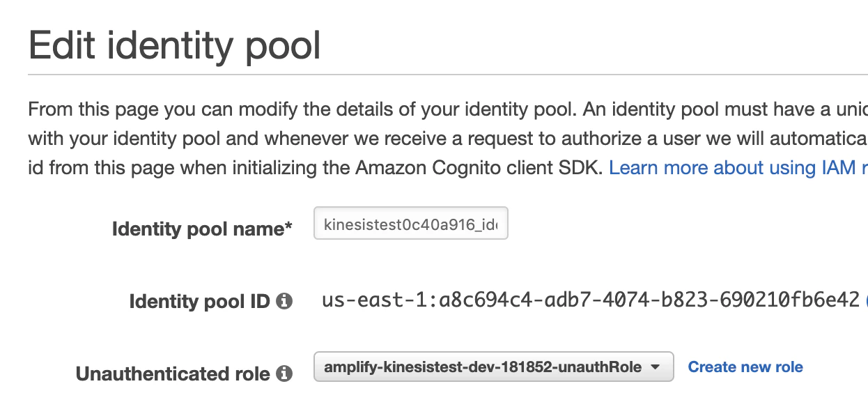
Task: Click the Identity pool name text field
Action: point(411,224)
